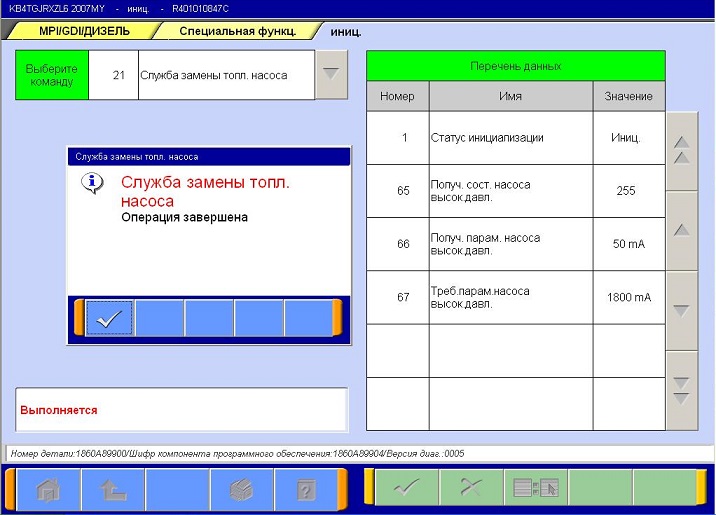Open the Специальная функц. tab
The image size is (716, 515).
(237, 31)
